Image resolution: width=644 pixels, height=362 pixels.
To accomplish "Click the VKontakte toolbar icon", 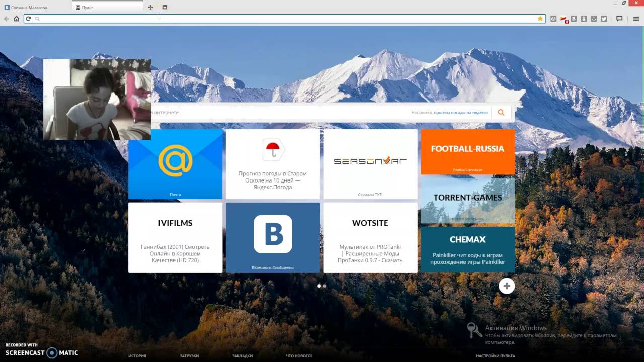I will 574,19.
